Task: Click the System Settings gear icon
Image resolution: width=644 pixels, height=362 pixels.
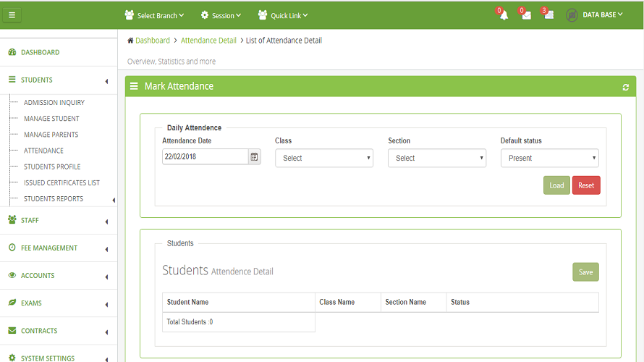Action: pyautogui.click(x=12, y=358)
